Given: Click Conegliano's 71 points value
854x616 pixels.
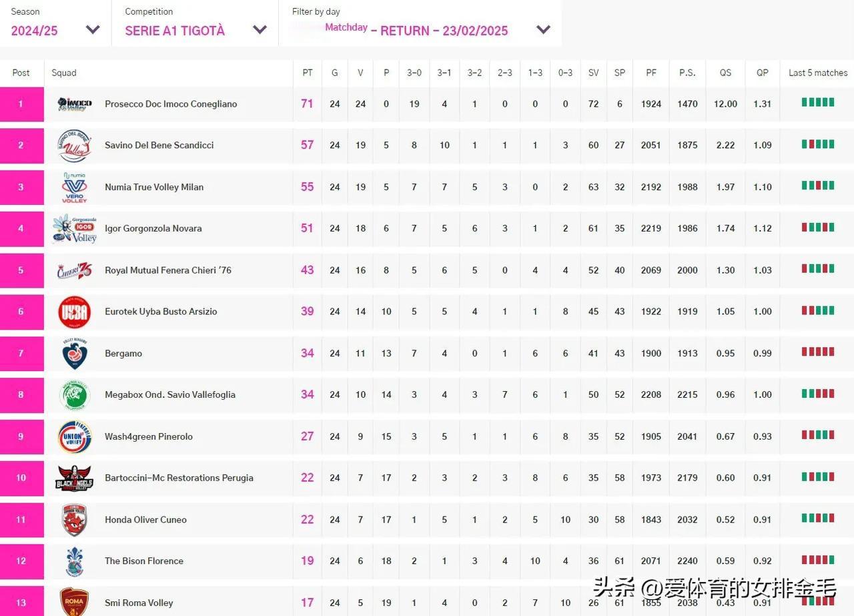Looking at the screenshot, I should click(x=307, y=104).
